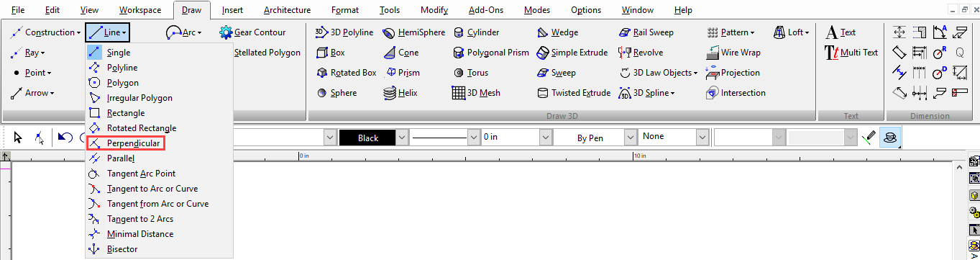Open the Modify ribbon tab

click(434, 10)
